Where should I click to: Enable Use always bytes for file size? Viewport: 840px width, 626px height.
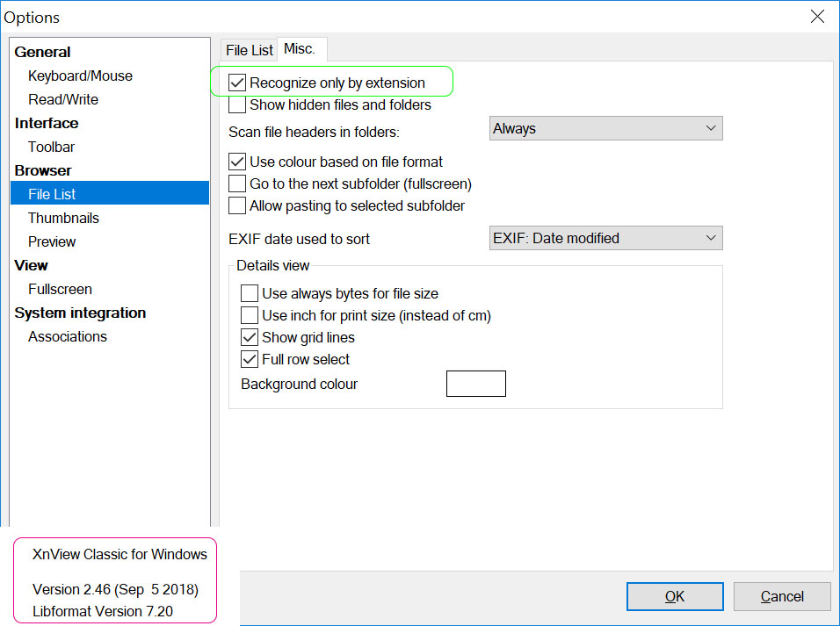[250, 294]
